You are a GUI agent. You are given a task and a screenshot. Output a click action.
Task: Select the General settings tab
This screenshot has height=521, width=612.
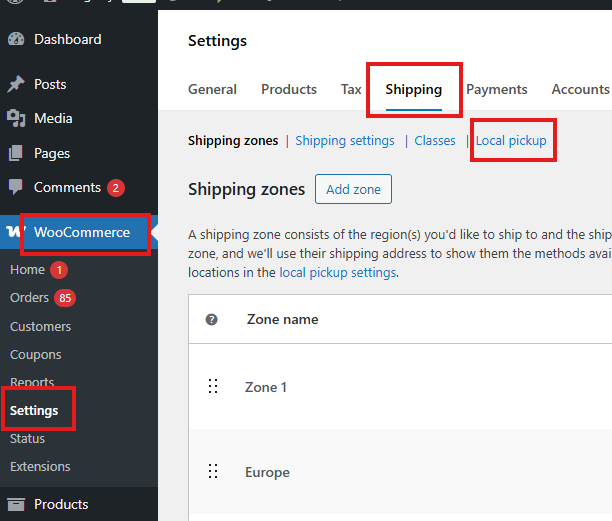point(212,89)
